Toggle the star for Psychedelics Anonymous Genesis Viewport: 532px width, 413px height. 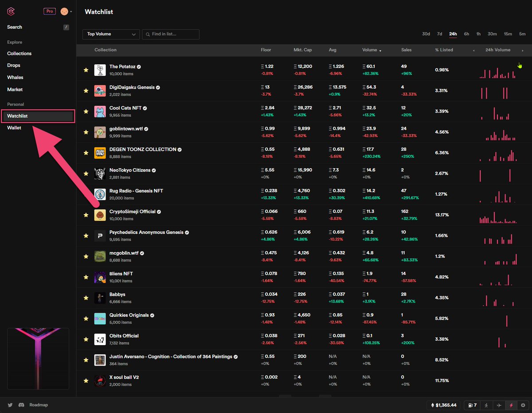[x=86, y=236]
